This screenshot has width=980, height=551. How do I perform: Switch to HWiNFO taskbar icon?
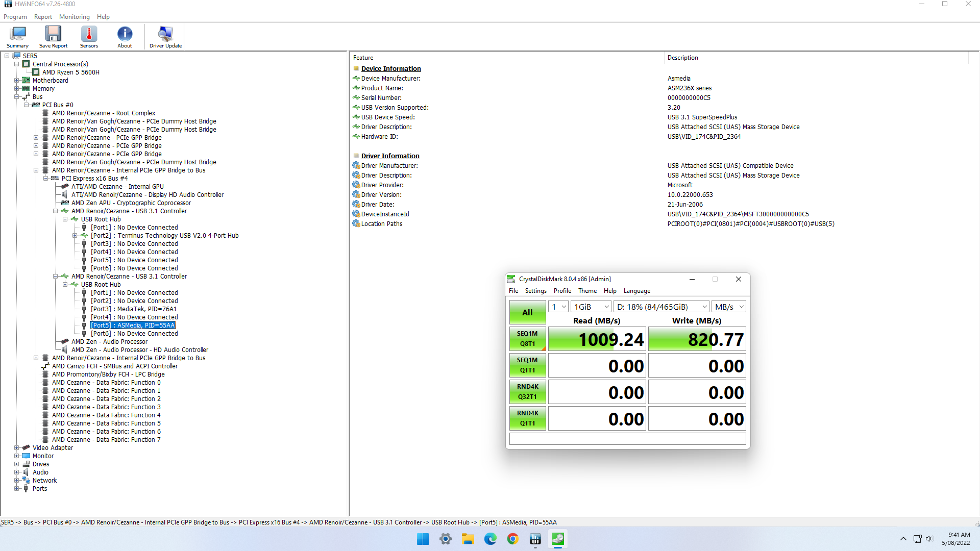(x=535, y=539)
